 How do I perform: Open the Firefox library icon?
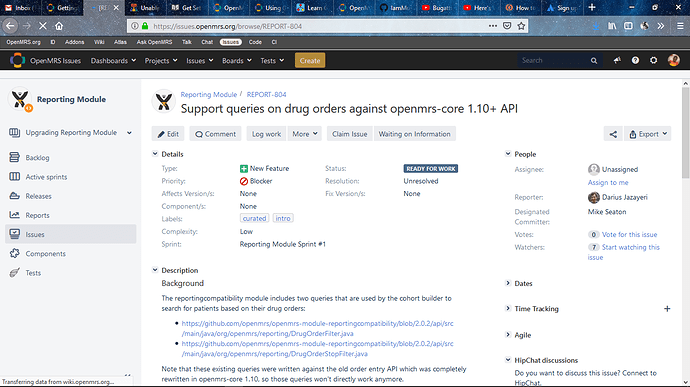click(612, 26)
